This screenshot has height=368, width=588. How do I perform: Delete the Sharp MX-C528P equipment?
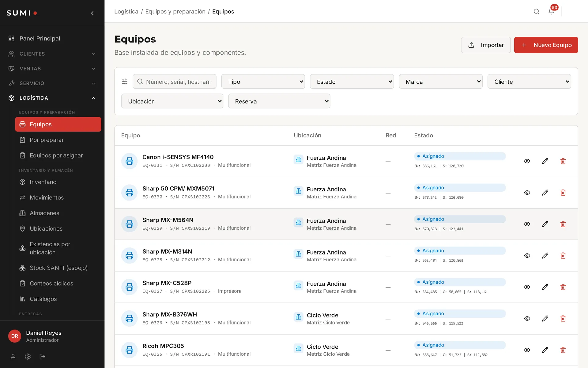[x=563, y=287]
